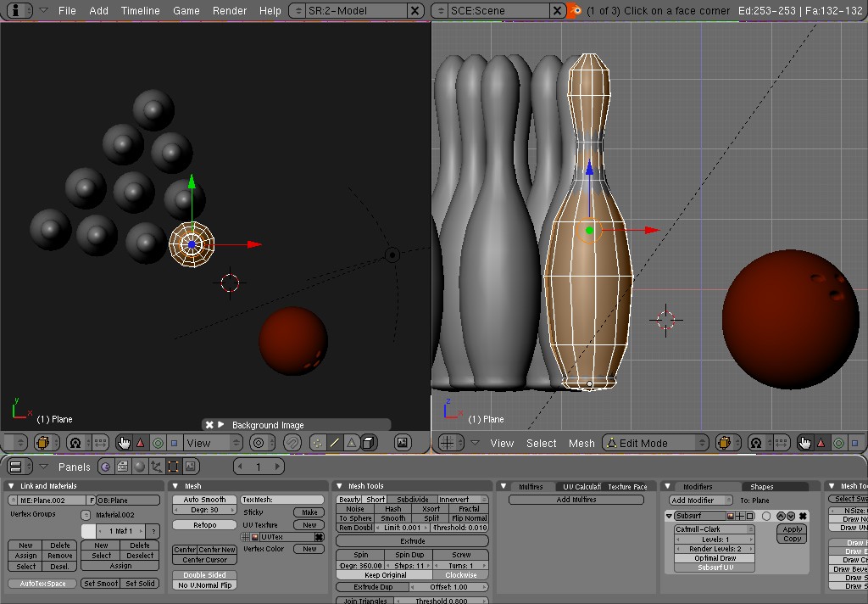Open the Add Modifier dropdown

(x=700, y=501)
